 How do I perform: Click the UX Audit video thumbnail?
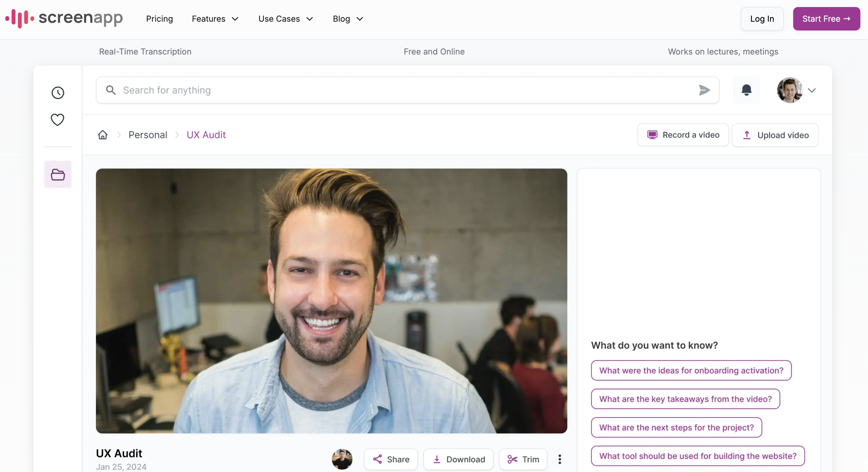331,300
